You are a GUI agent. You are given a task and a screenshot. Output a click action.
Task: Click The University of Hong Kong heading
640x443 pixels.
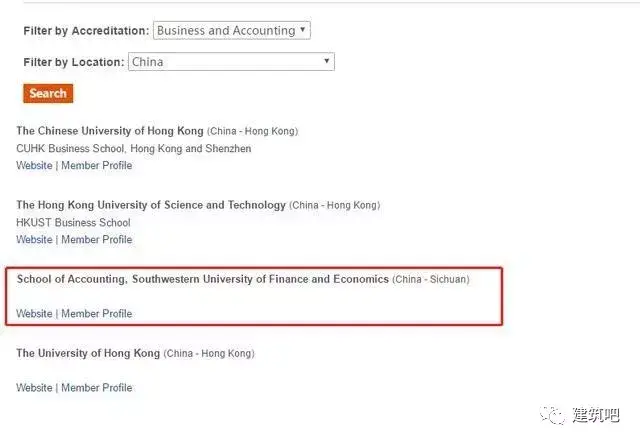(88, 353)
